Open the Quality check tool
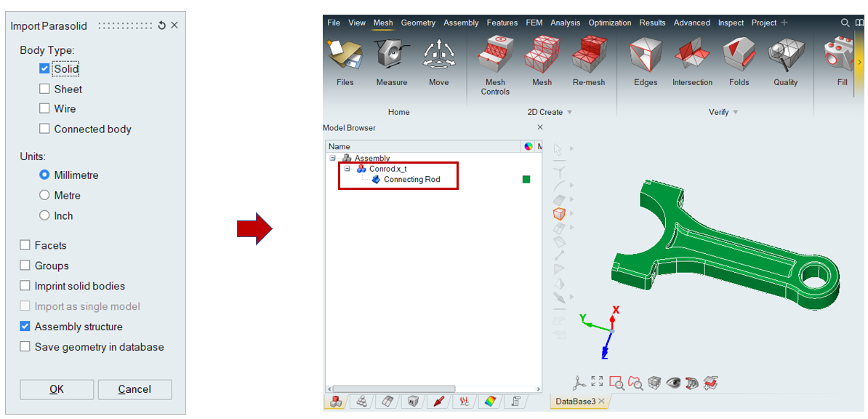The height and width of the screenshot is (419, 868). click(x=785, y=57)
